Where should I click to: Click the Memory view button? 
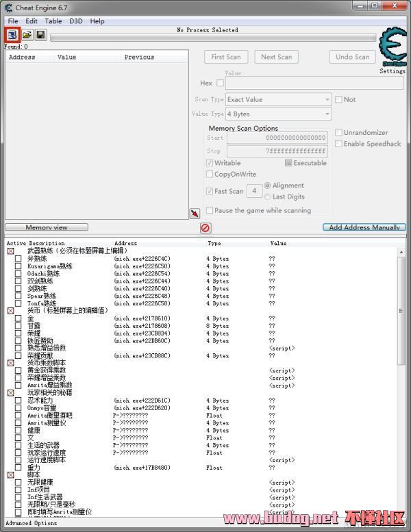tap(47, 227)
